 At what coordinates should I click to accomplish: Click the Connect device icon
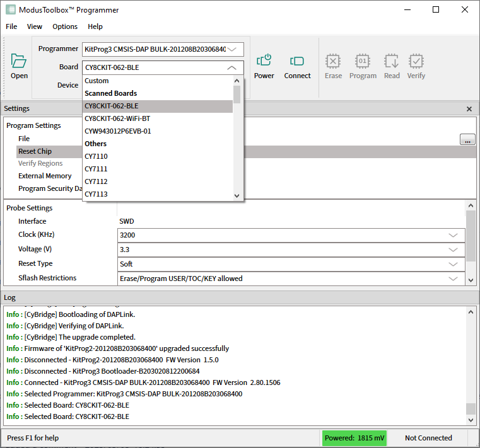[297, 61]
